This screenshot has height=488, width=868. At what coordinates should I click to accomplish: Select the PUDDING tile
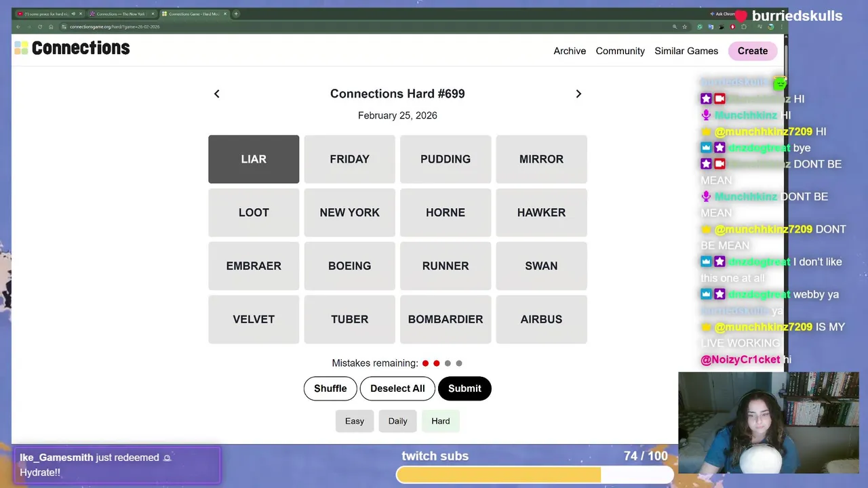tap(446, 159)
